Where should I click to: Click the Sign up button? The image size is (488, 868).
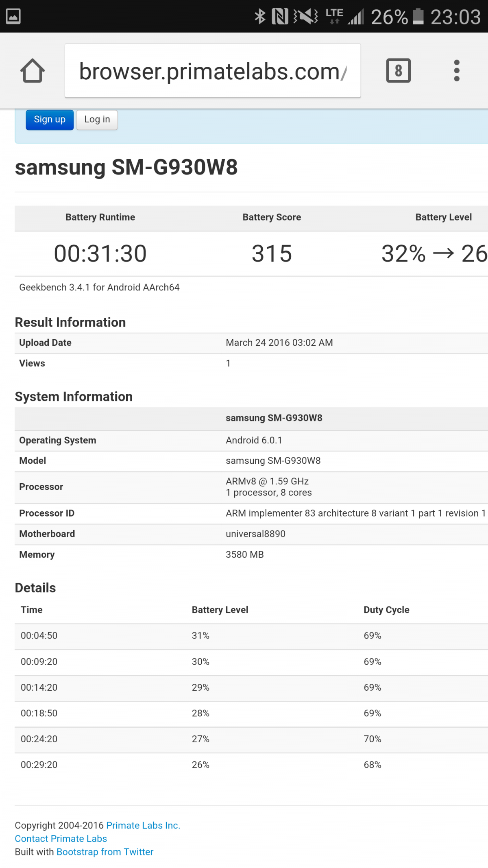(50, 120)
